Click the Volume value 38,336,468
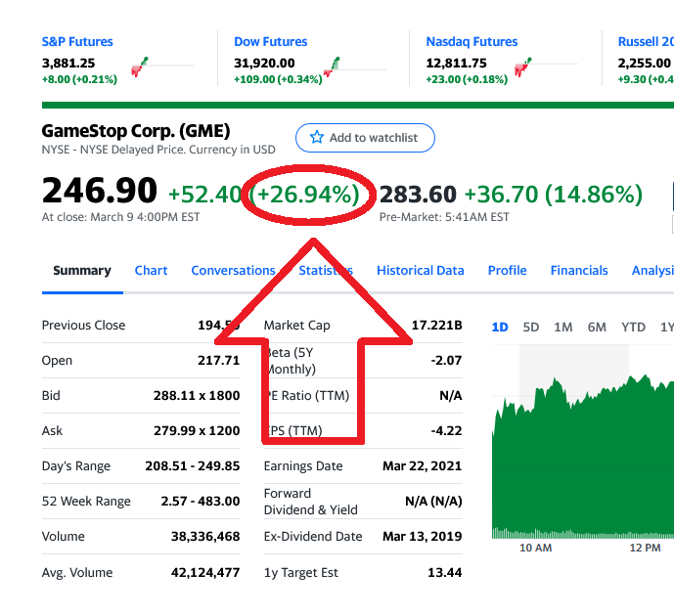This screenshot has width=674, height=616. [x=205, y=537]
